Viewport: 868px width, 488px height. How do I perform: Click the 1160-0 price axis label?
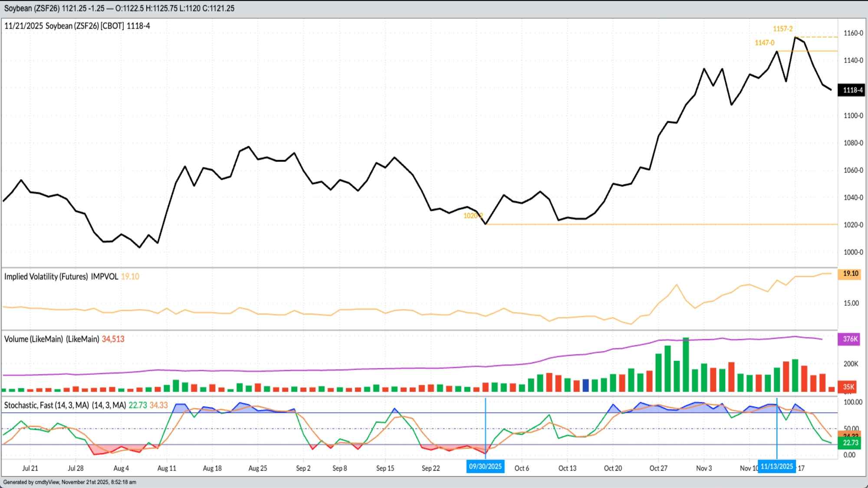point(853,33)
